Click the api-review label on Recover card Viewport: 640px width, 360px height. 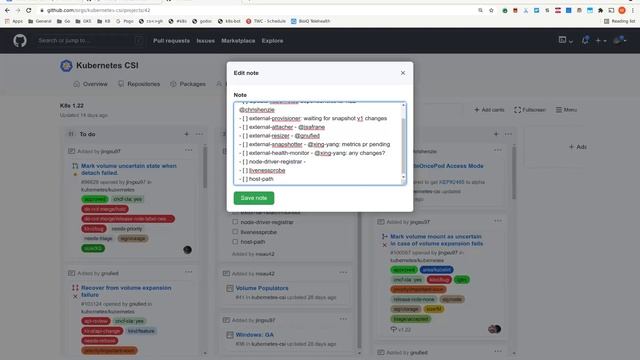tap(96, 321)
